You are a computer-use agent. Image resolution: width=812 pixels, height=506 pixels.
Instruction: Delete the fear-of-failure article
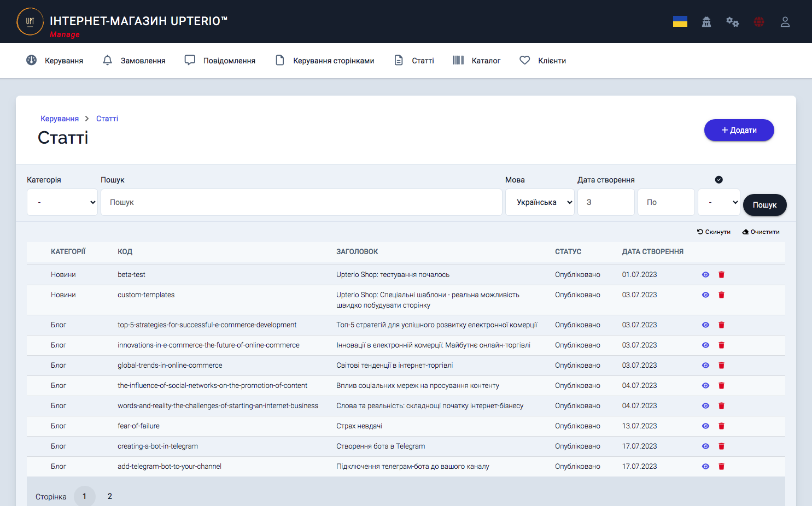[721, 426]
